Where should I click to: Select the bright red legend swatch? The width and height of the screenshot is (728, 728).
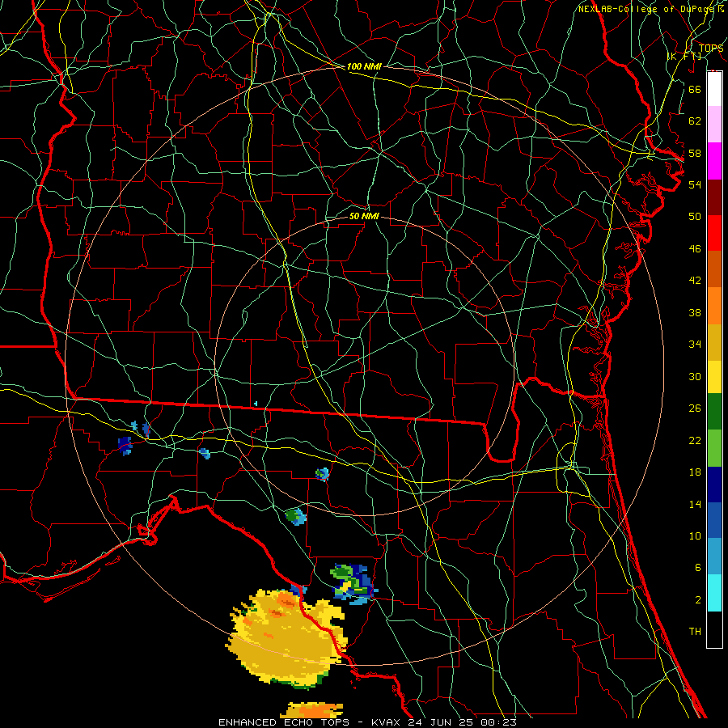click(x=714, y=233)
